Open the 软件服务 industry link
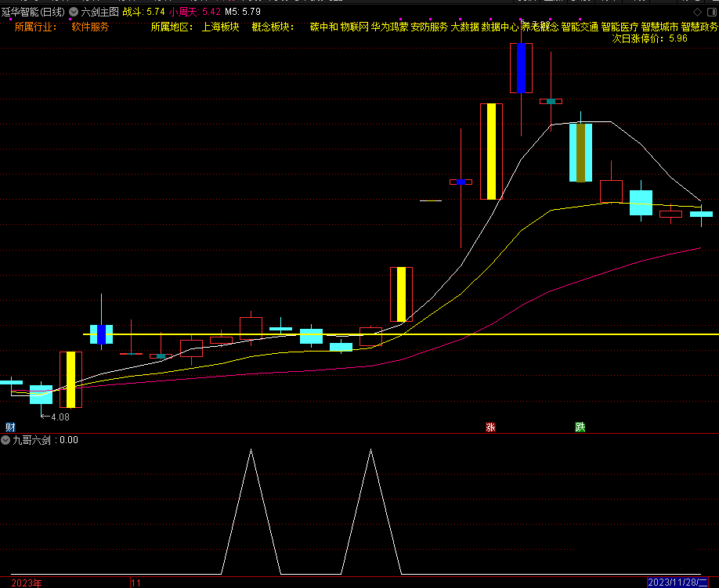This screenshot has width=719, height=588. click(x=90, y=27)
